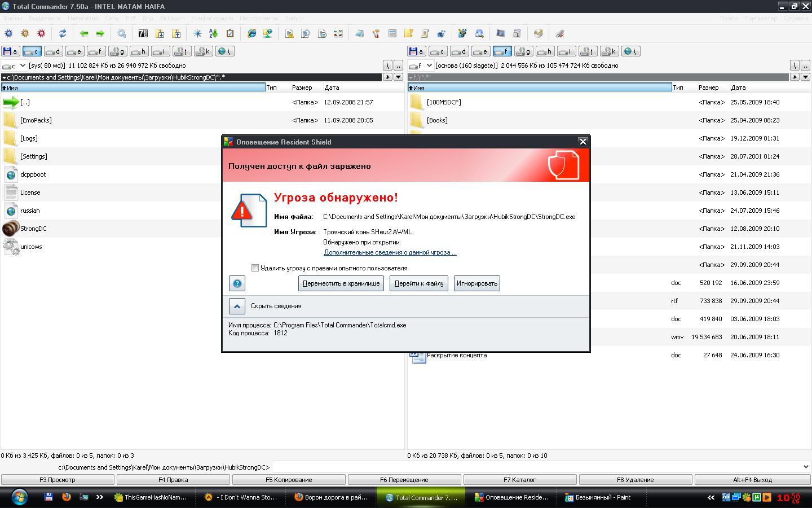Click the Переместить в хранилище button
Viewport: 812px width, 508px height.
(341, 283)
